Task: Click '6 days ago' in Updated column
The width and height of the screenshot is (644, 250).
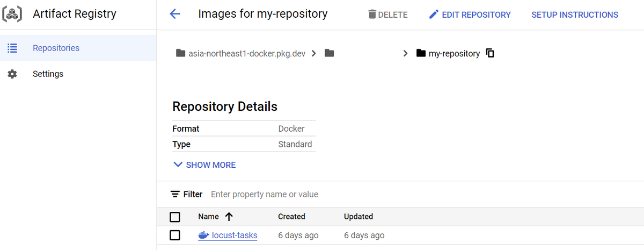Action: pos(364,235)
